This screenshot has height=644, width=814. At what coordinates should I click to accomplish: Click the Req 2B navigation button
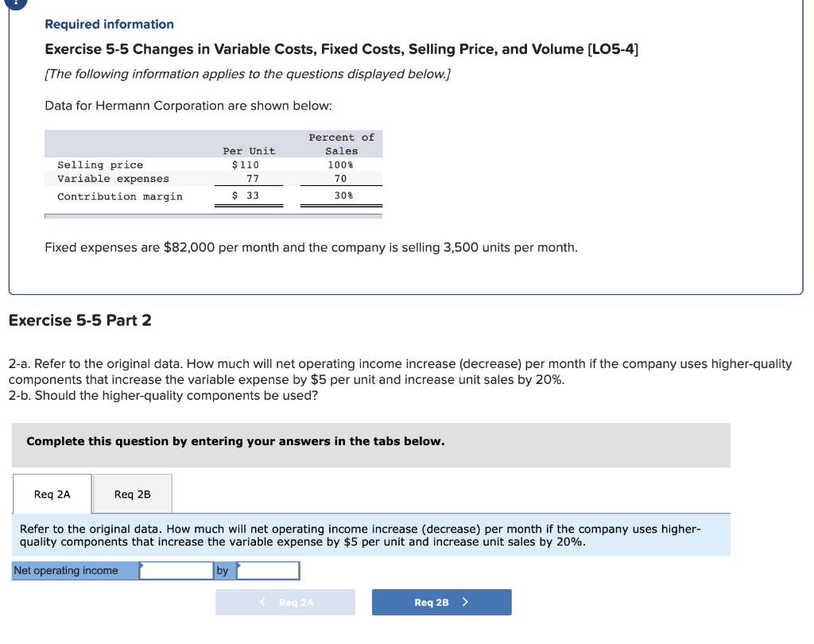pyautogui.click(x=441, y=602)
